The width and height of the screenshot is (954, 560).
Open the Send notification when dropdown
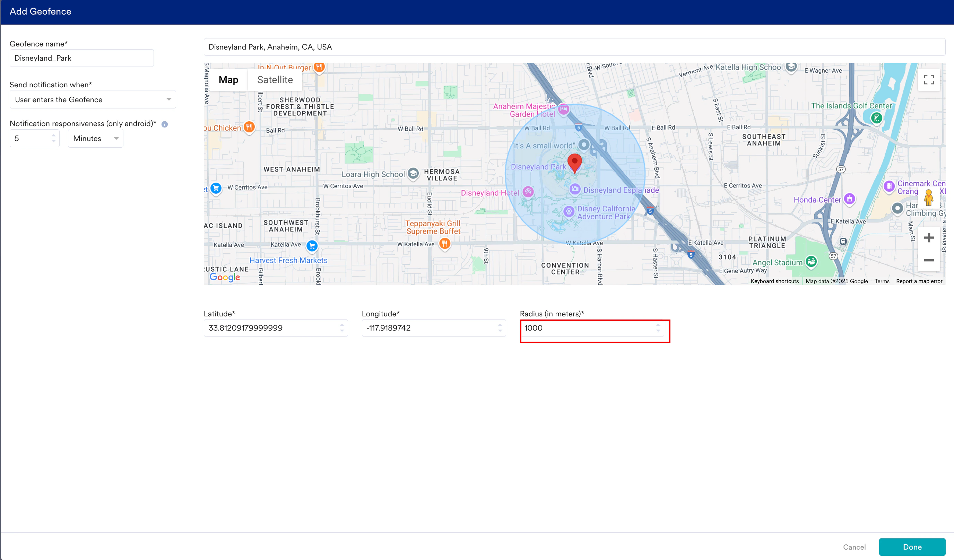(92, 99)
